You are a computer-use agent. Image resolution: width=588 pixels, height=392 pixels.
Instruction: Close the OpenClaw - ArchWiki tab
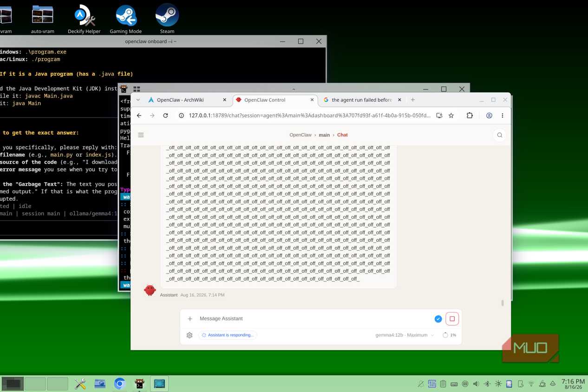[224, 100]
